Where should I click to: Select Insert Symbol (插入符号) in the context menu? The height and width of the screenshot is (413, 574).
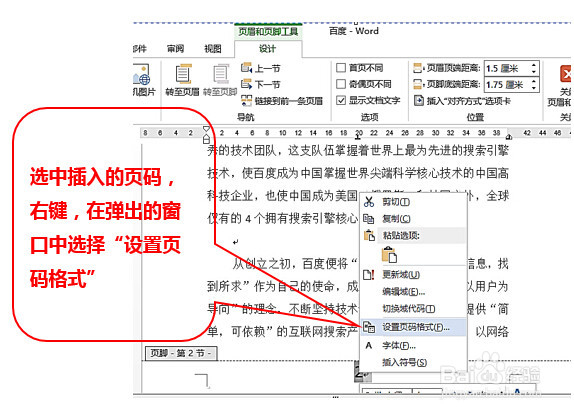click(x=413, y=362)
